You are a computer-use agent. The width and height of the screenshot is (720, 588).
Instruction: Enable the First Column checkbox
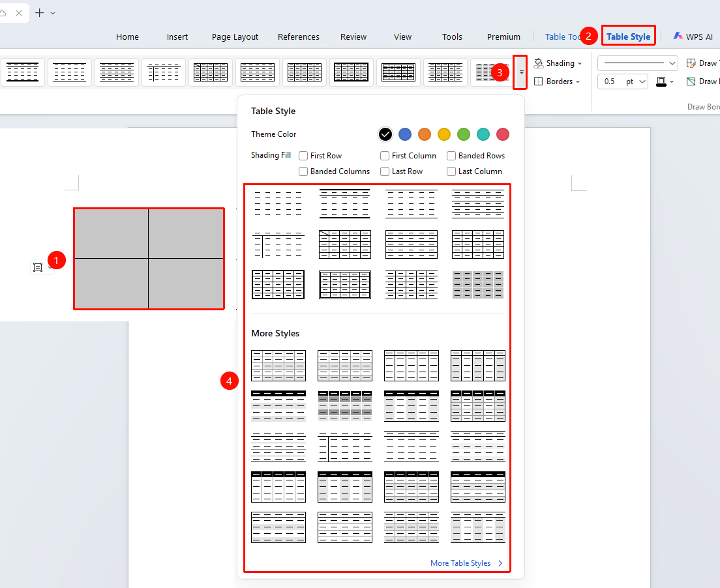pyautogui.click(x=385, y=156)
